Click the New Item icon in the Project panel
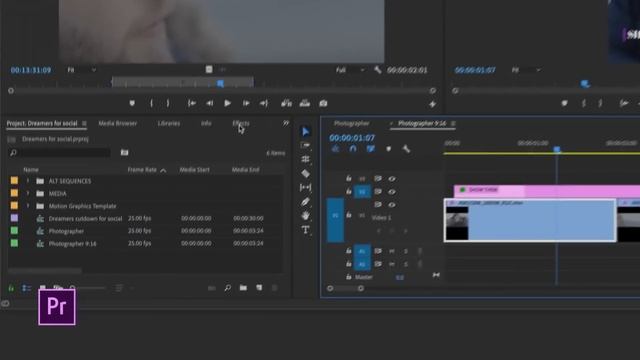This screenshot has width=640, height=360. (259, 288)
